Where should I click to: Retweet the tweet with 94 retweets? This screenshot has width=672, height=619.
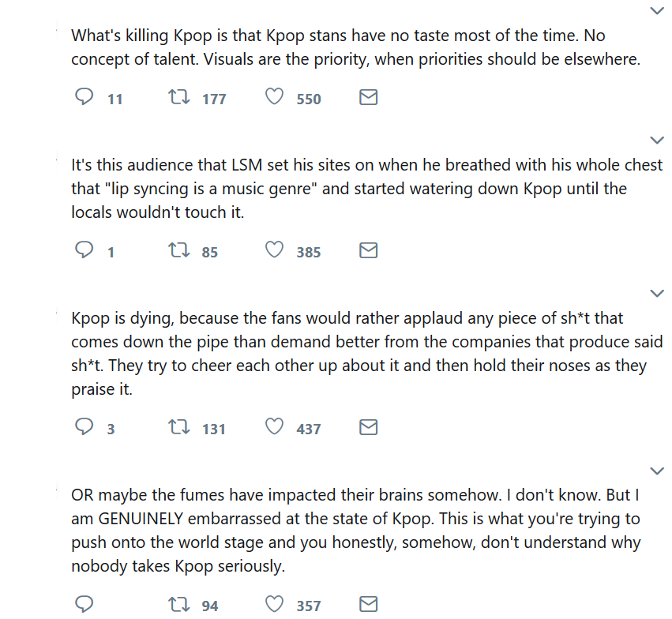click(x=179, y=605)
